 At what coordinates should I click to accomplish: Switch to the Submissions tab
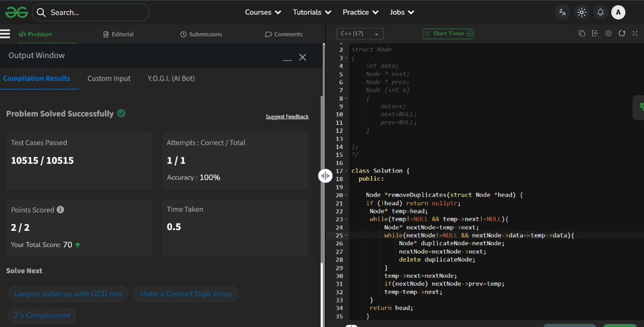(x=201, y=34)
